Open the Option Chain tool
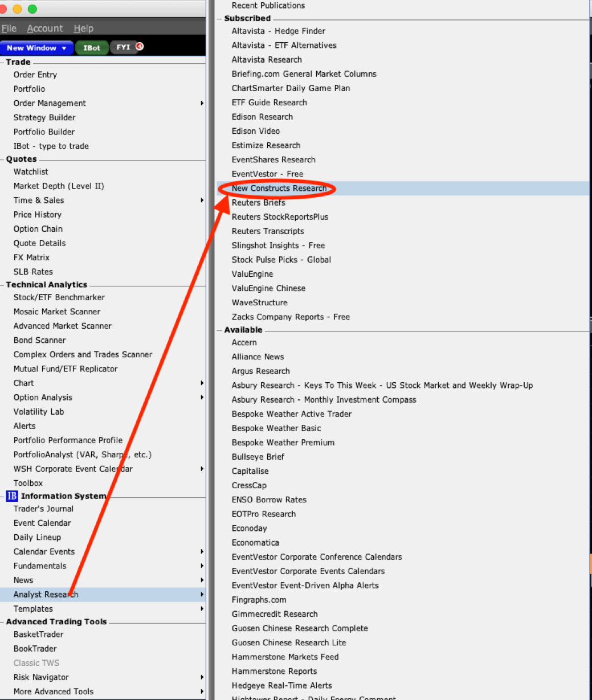This screenshot has width=592, height=700. click(38, 228)
